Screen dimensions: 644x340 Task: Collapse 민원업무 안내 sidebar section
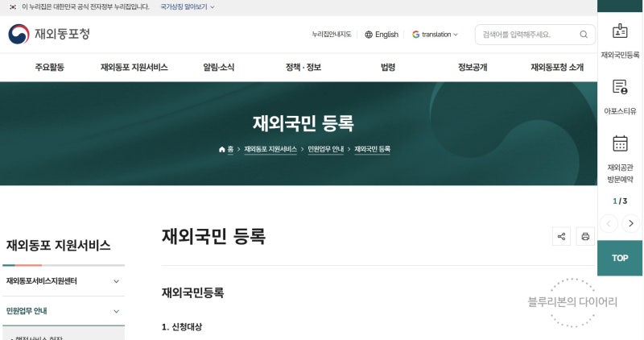[64, 311]
